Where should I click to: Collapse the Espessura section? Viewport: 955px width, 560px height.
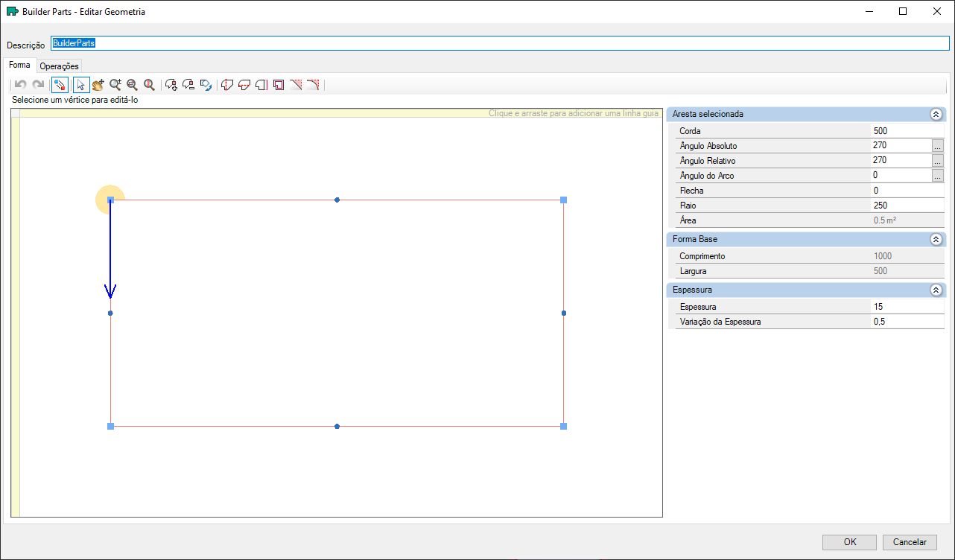coord(936,290)
